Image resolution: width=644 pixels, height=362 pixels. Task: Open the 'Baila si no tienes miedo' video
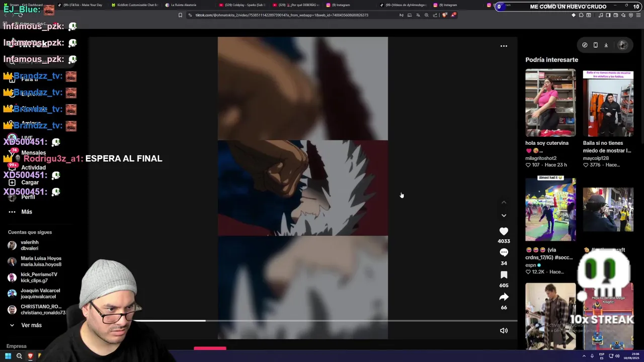[608, 103]
